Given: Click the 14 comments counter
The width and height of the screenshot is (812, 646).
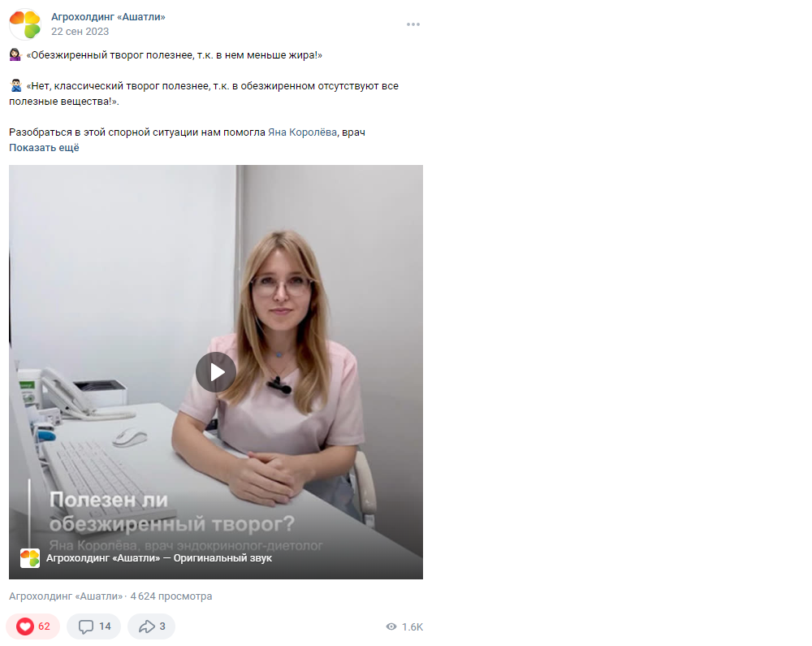Looking at the screenshot, I should [x=105, y=626].
